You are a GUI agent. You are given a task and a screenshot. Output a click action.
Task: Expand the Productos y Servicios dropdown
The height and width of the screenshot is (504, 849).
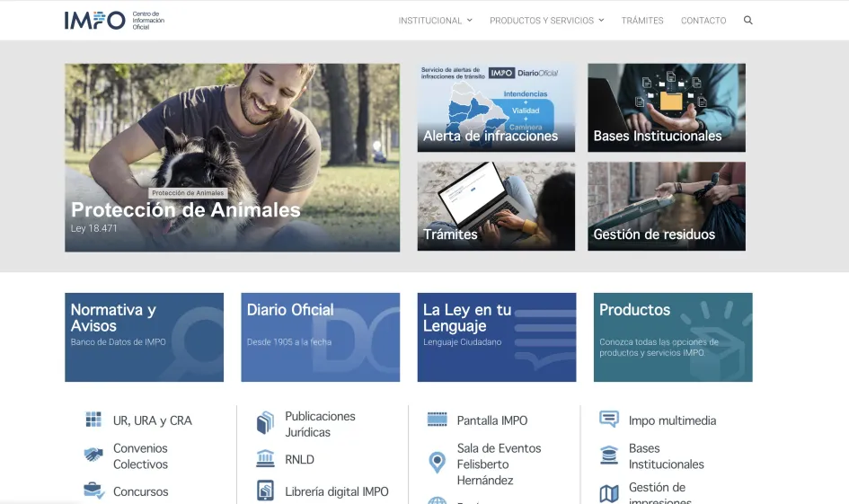pos(546,21)
